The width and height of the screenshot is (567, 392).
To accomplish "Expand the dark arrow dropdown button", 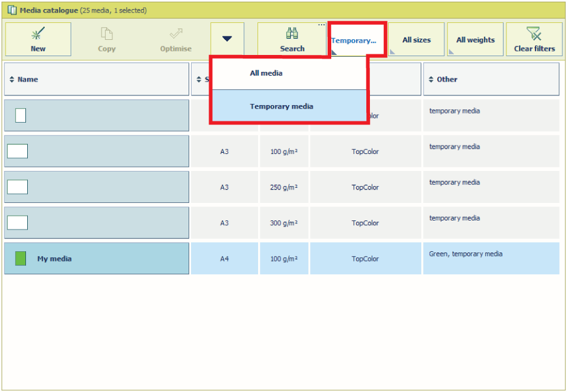I will (x=227, y=39).
